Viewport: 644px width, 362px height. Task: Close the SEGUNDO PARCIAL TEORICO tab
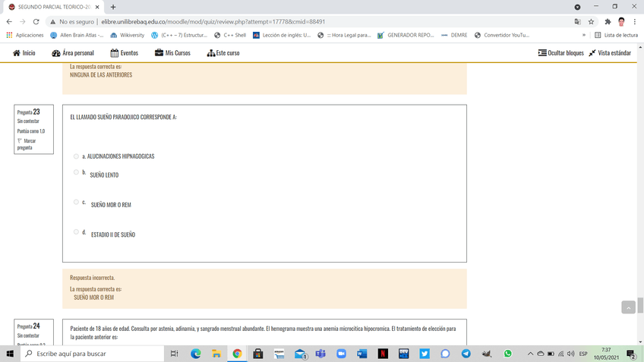(x=97, y=7)
